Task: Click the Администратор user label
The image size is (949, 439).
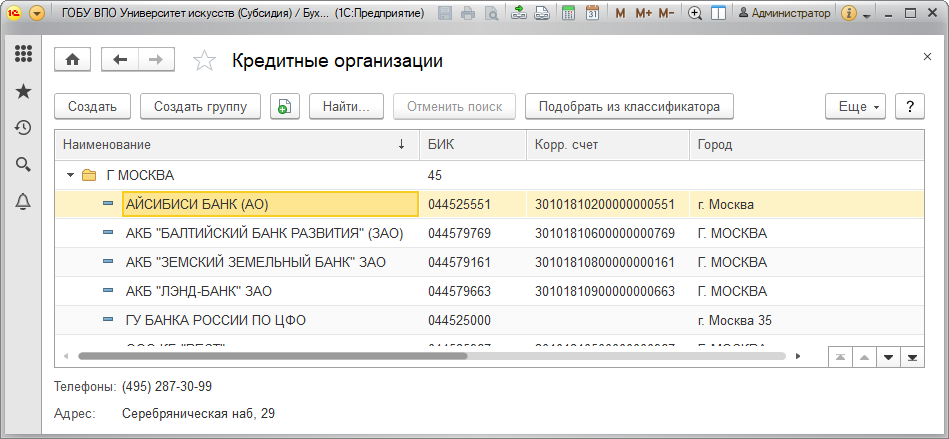Action: coord(787,13)
